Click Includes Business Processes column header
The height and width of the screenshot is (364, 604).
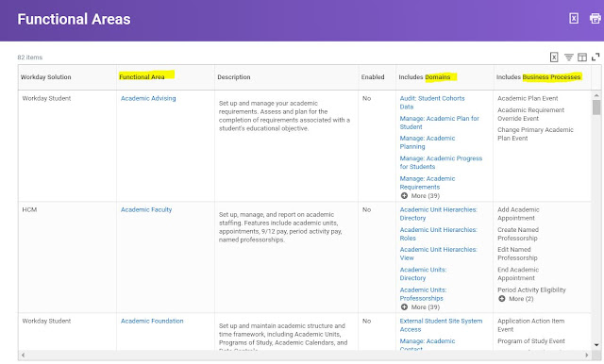[539, 77]
